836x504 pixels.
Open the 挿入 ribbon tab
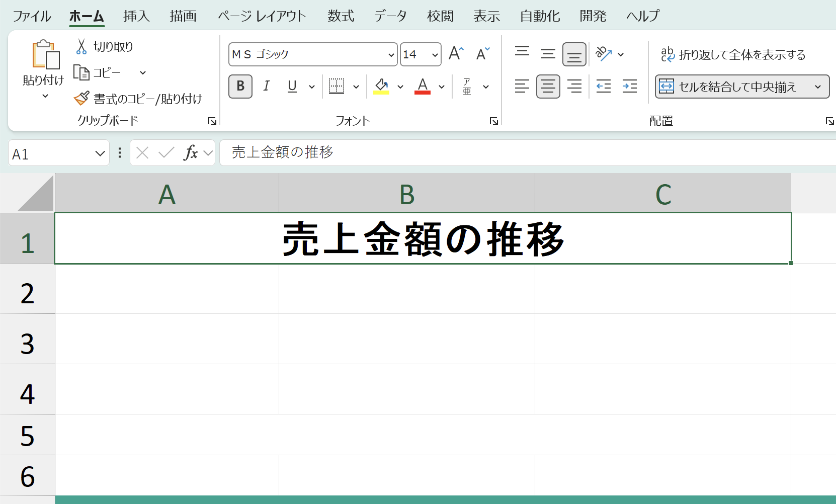[137, 16]
